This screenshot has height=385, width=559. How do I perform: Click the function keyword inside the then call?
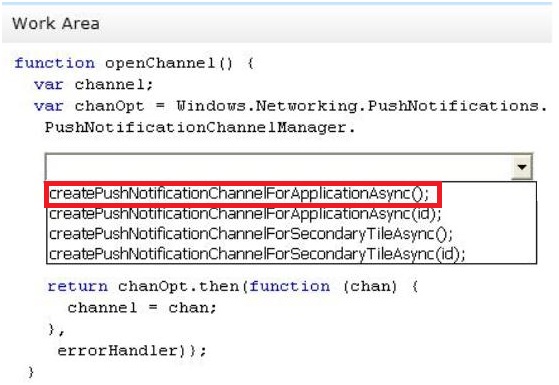[289, 286]
